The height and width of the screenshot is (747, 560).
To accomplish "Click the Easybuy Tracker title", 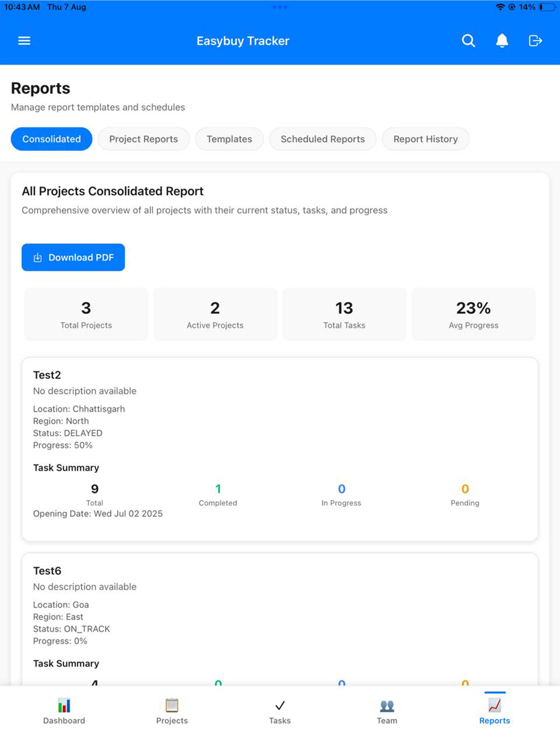I will [243, 41].
